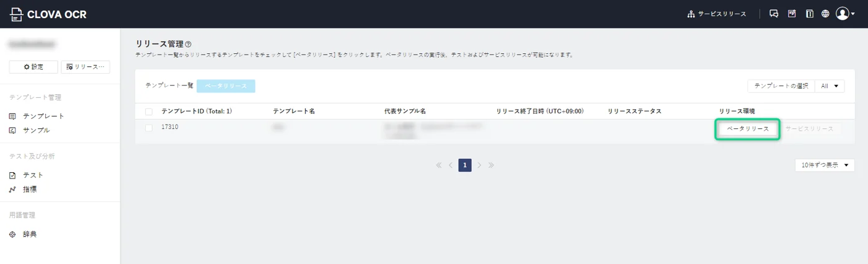This screenshot has height=264, width=868.
Task: Open テンプレート in the sidebar
Action: (x=43, y=116)
